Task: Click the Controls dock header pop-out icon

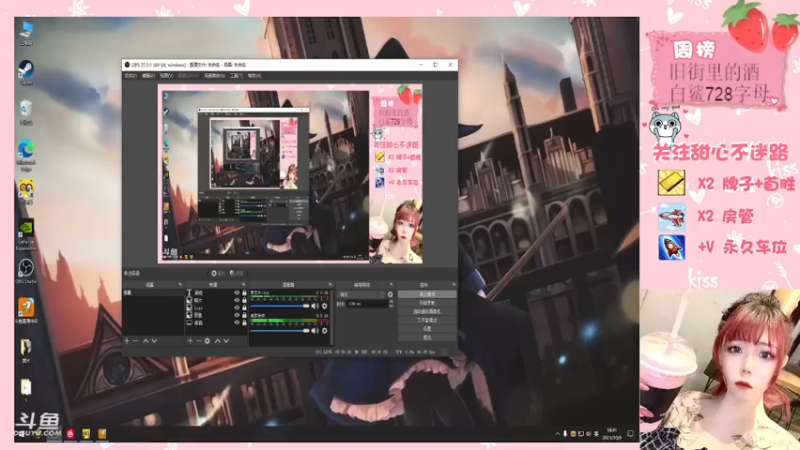Action: [454, 284]
